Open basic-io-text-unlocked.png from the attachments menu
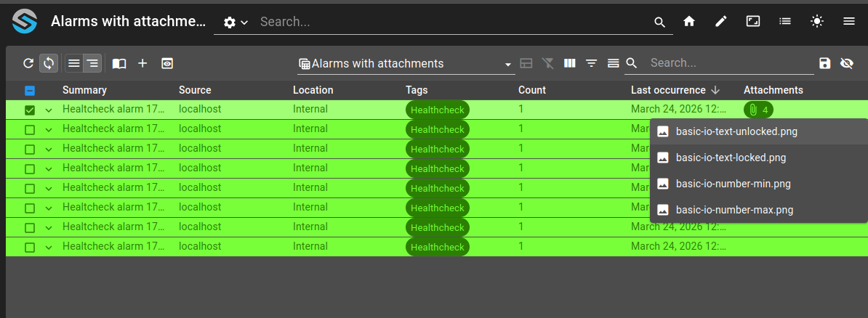This screenshot has width=868, height=318. [x=759, y=131]
